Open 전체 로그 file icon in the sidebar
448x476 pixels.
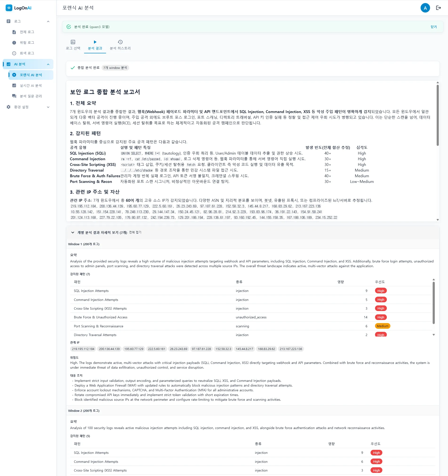coord(14,32)
